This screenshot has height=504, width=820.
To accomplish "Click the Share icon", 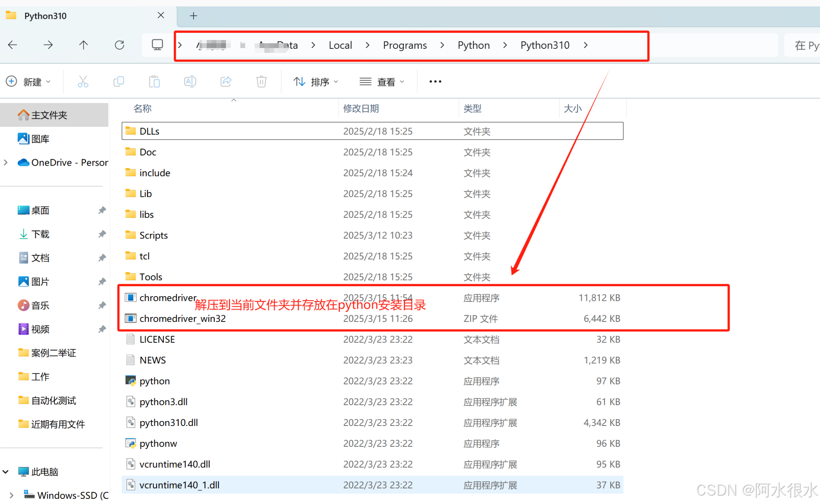I will point(226,81).
